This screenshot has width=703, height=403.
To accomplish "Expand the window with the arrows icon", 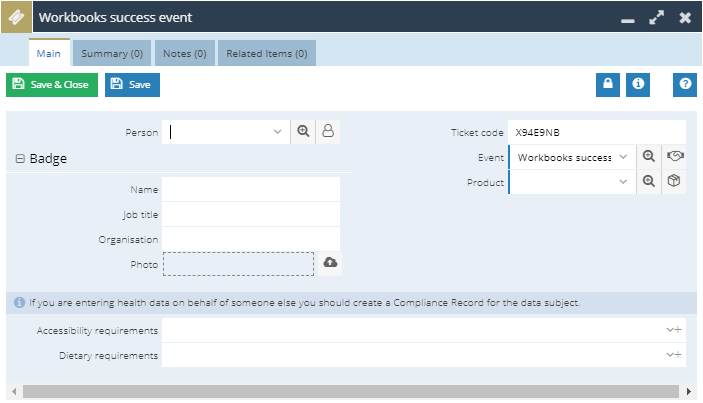I will pyautogui.click(x=656, y=17).
